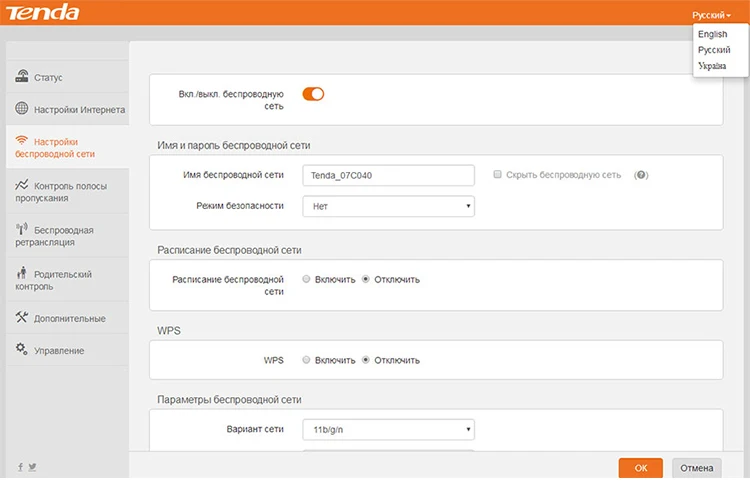Click the bandwidth graph icon
The height and width of the screenshot is (482, 750).
click(22, 185)
